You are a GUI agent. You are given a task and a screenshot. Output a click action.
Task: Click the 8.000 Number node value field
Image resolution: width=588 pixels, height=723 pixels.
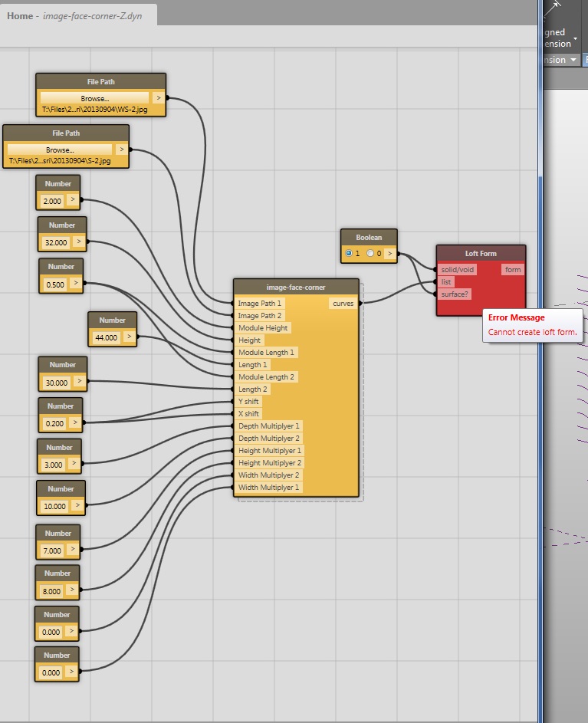pyautogui.click(x=51, y=591)
